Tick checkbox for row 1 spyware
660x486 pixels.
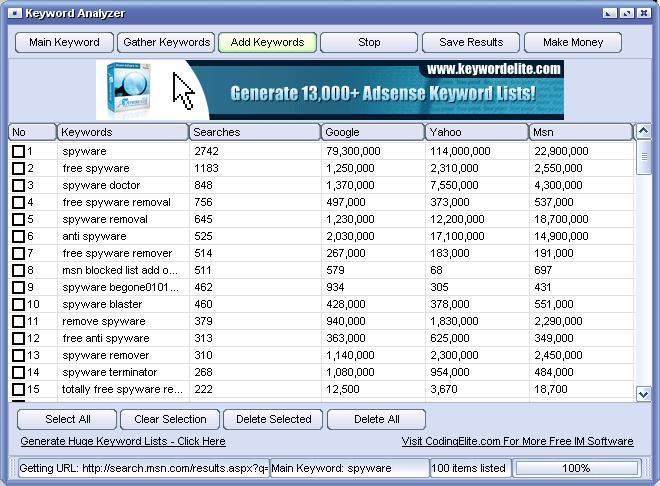(x=19, y=151)
